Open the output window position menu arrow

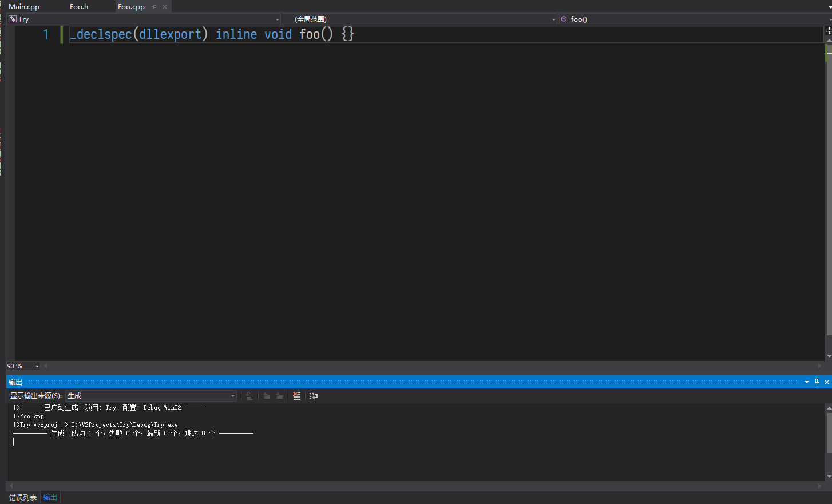click(x=807, y=382)
